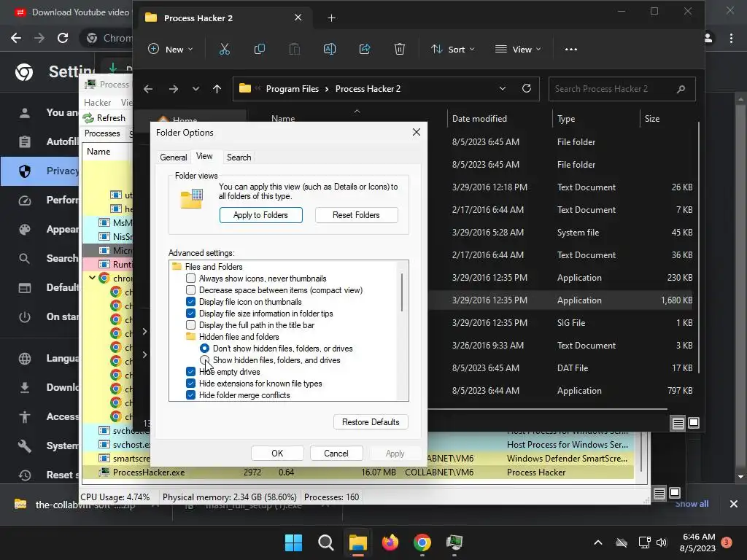
Task: Check Display the full path in title bar
Action: point(190,324)
